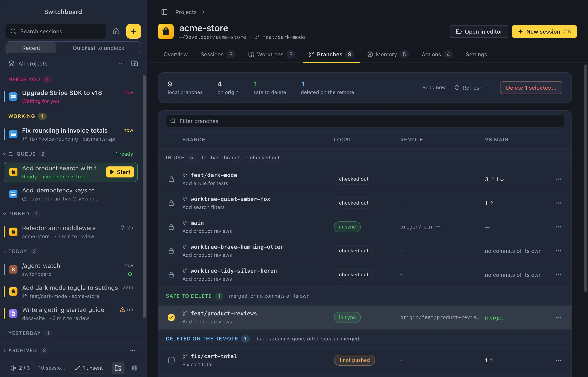This screenshot has height=377, width=588.
Task: Click the New session button
Action: [544, 31]
